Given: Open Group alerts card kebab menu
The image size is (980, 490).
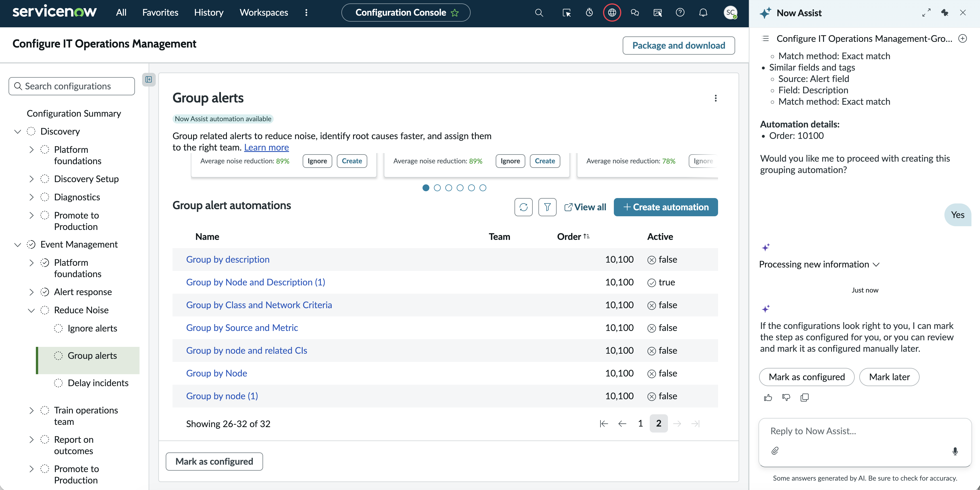Looking at the screenshot, I should (715, 98).
